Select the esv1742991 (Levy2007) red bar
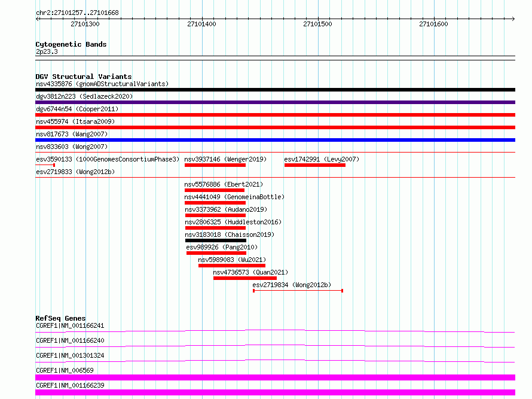The width and height of the screenshot is (532, 399). (x=315, y=165)
